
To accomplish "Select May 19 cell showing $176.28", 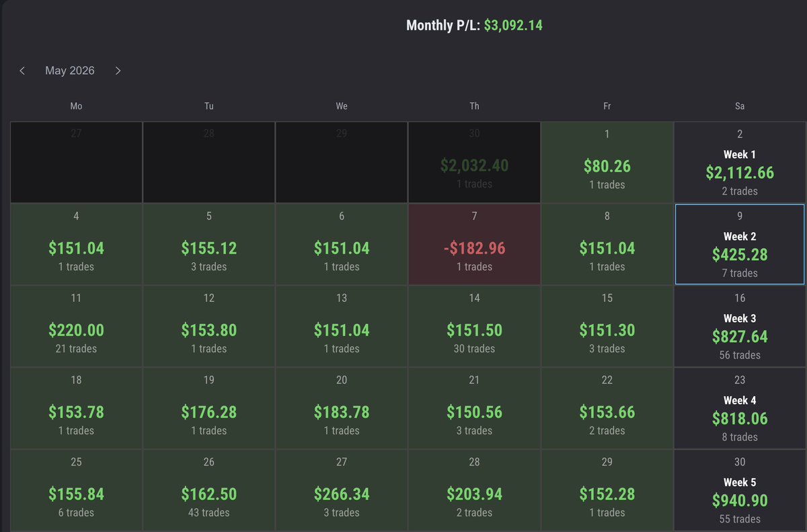I will point(208,408).
